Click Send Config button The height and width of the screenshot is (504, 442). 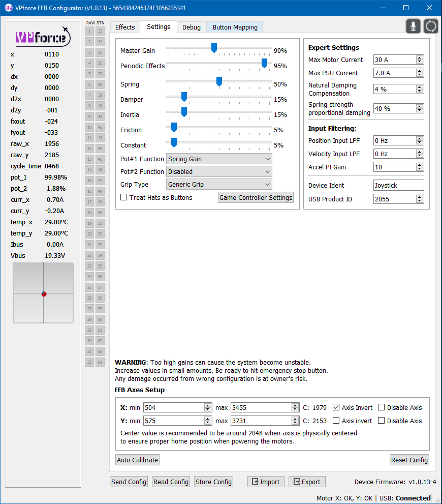129,482
